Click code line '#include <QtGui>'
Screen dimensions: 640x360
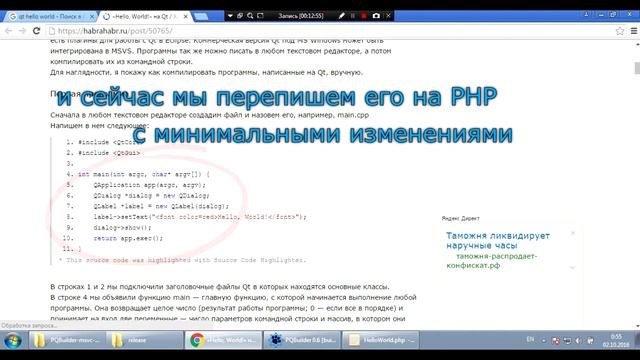(109, 153)
